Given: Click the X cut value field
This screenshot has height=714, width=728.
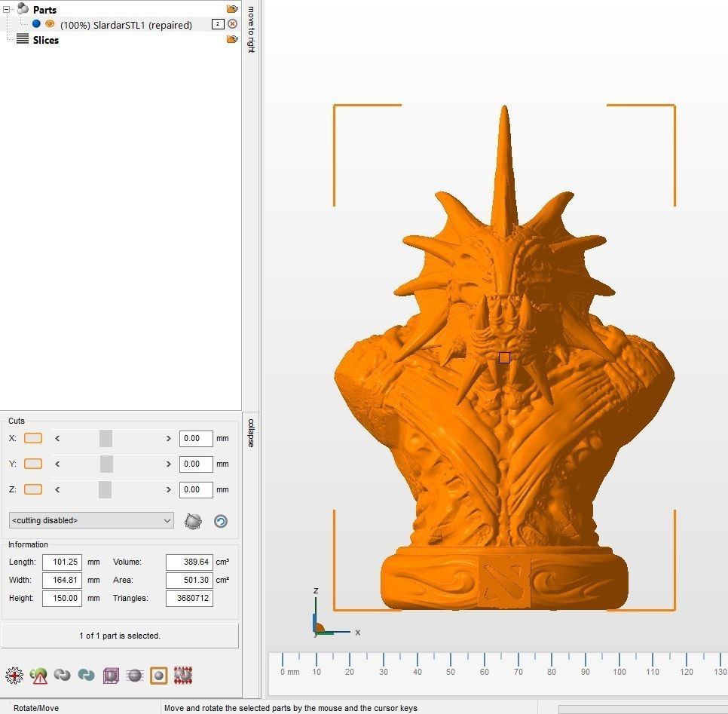Looking at the screenshot, I should [x=196, y=438].
